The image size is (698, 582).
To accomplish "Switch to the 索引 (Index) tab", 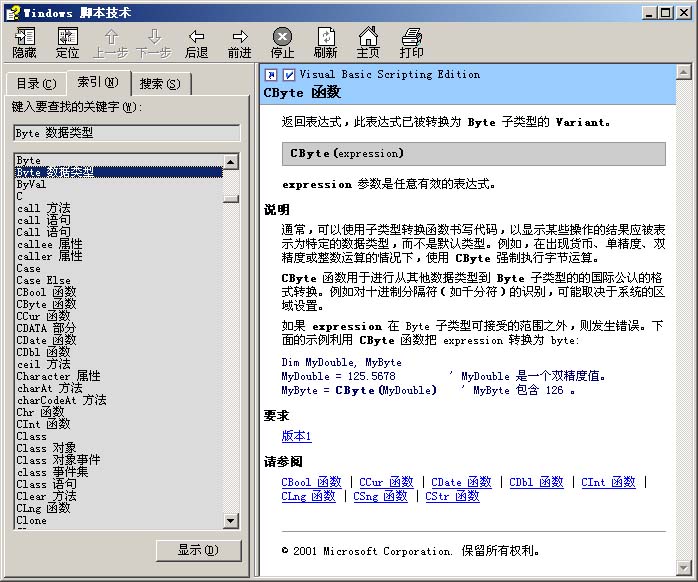I will tap(98, 82).
